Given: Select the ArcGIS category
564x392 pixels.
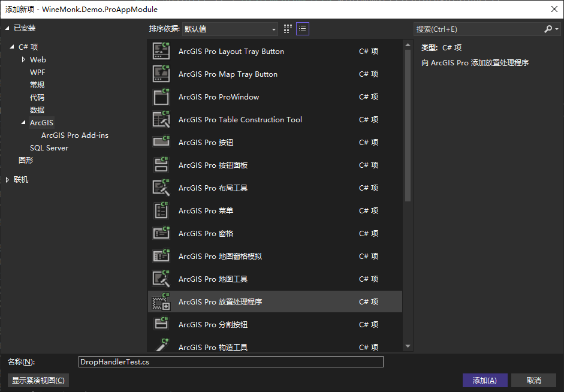Looking at the screenshot, I should click(41, 123).
